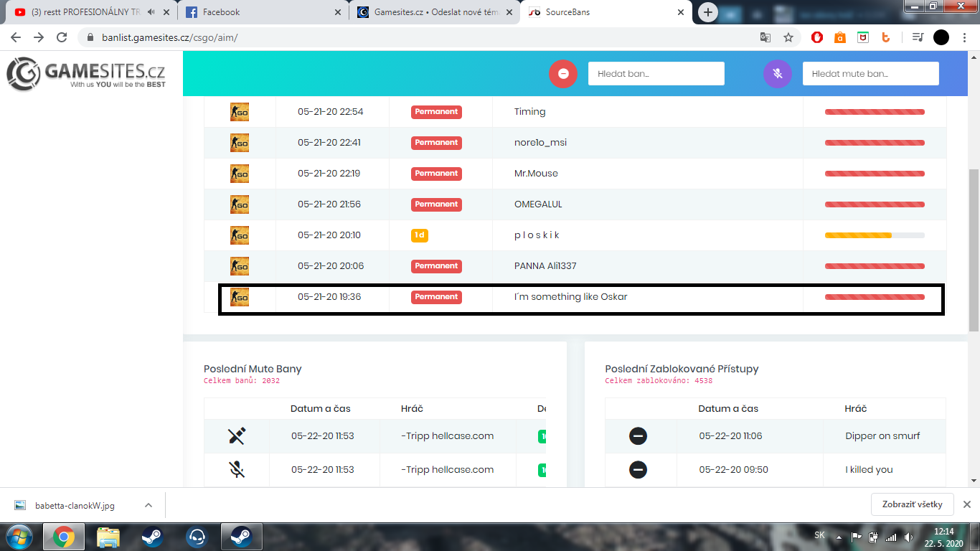Click the red ban circle icon
Image resolution: width=980 pixels, height=551 pixels.
(x=563, y=74)
